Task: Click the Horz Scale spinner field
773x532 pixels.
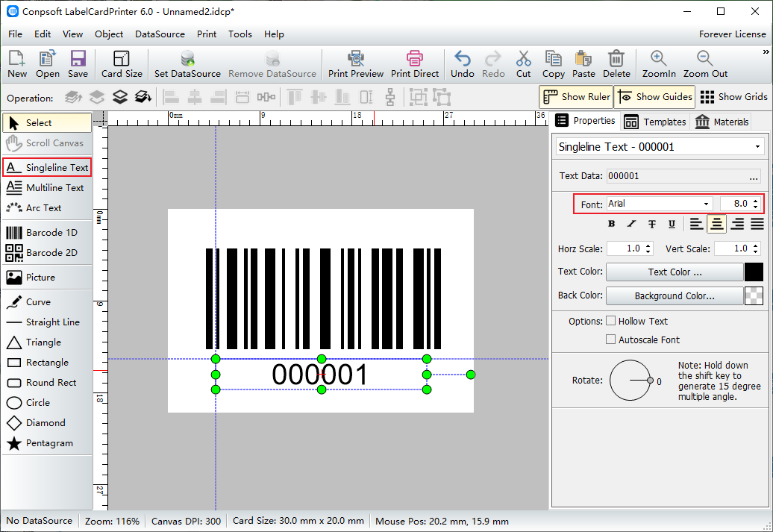Action: (x=630, y=248)
